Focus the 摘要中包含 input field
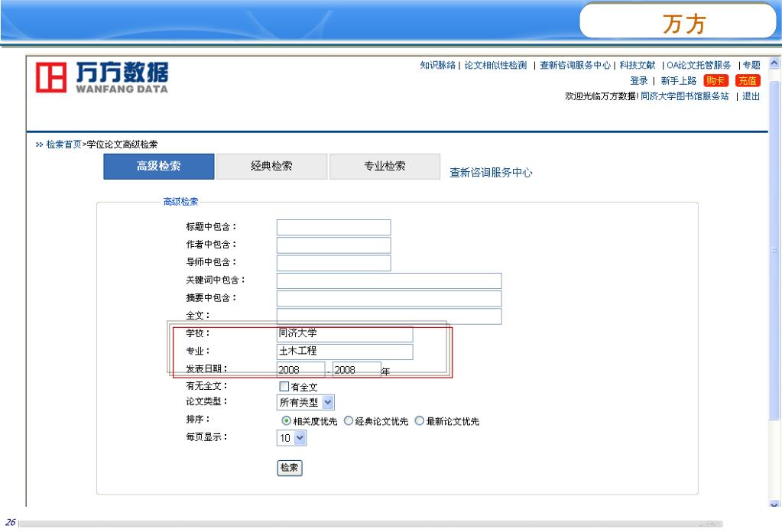This screenshot has width=782, height=532. pyautogui.click(x=389, y=299)
